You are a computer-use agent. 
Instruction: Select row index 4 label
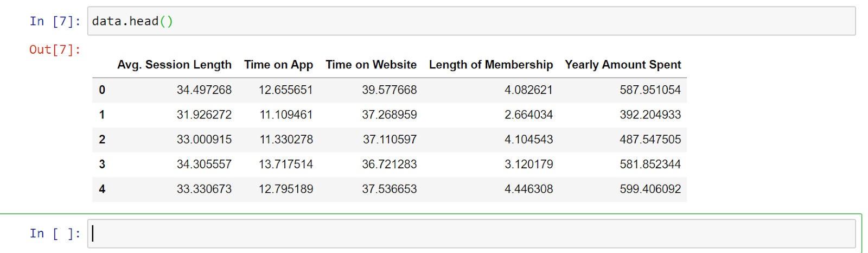pos(102,189)
